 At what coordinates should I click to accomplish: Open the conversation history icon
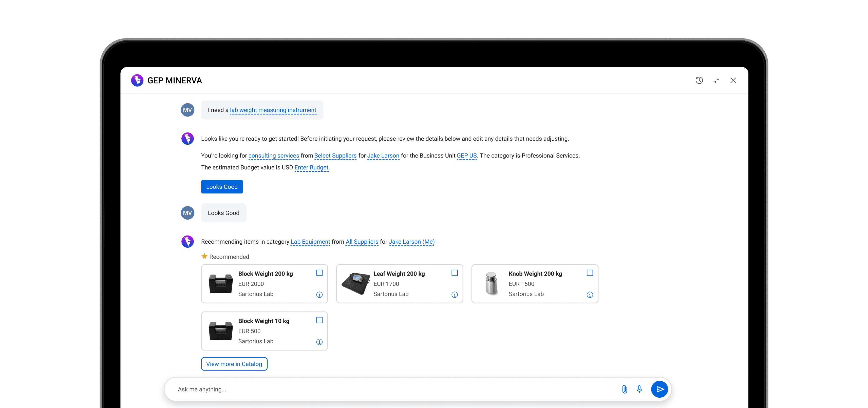click(699, 80)
